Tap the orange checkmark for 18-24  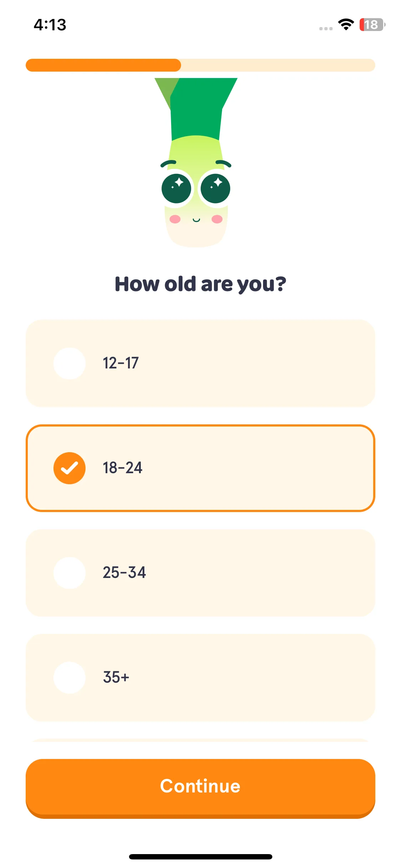(69, 468)
